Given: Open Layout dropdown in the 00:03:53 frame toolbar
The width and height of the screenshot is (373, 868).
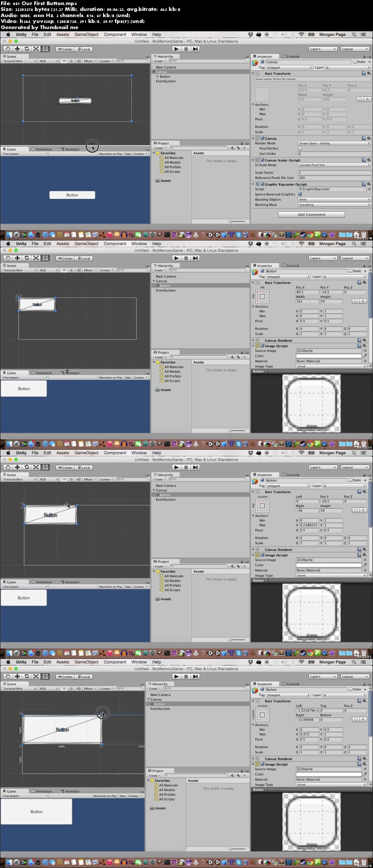Looking at the screenshot, I should click(355, 467).
